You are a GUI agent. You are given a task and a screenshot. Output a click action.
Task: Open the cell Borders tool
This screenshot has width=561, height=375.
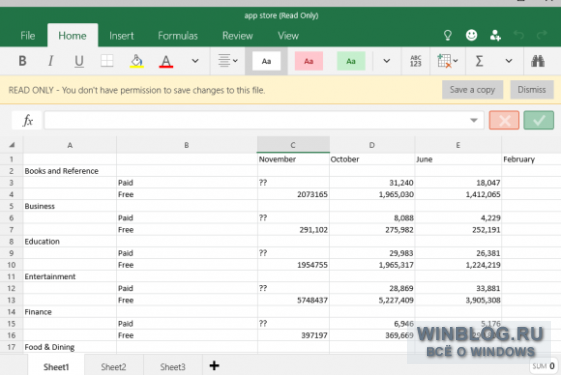107,61
